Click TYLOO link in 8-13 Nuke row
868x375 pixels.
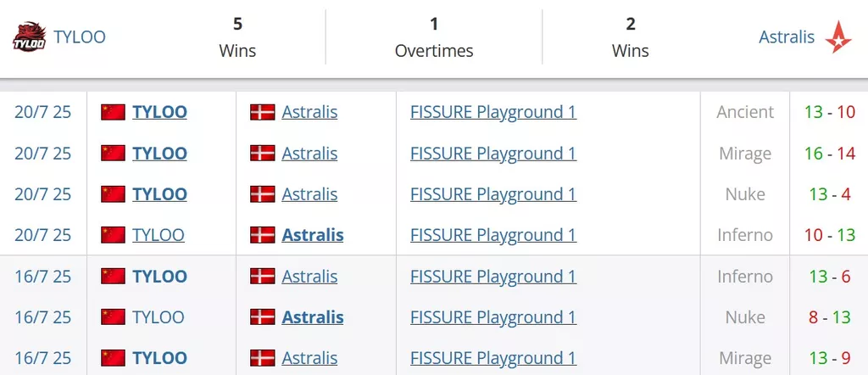[x=159, y=316]
